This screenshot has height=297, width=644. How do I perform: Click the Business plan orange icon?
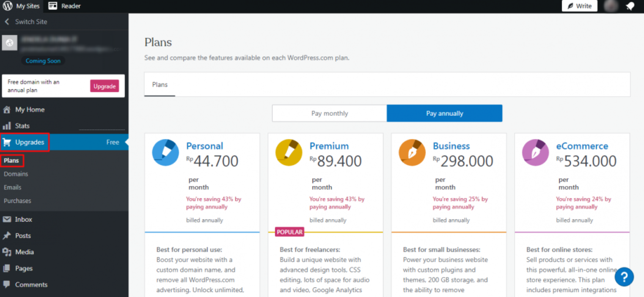point(412,152)
